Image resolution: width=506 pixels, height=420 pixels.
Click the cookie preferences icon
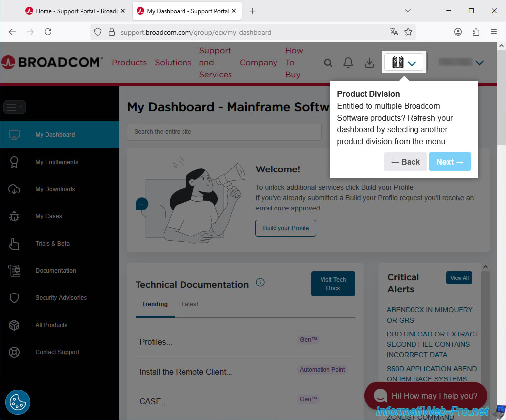tap(18, 402)
